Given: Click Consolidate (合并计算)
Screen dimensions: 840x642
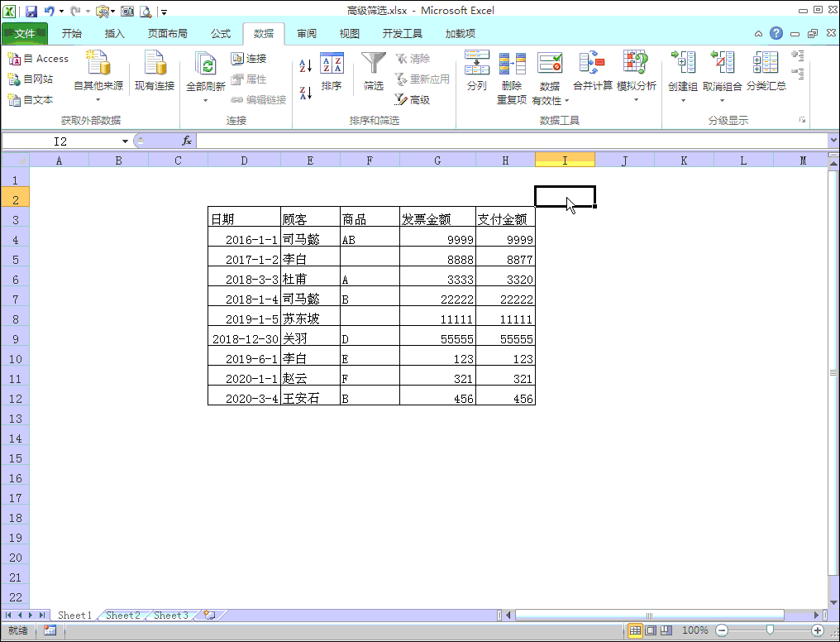Looking at the screenshot, I should [593, 71].
